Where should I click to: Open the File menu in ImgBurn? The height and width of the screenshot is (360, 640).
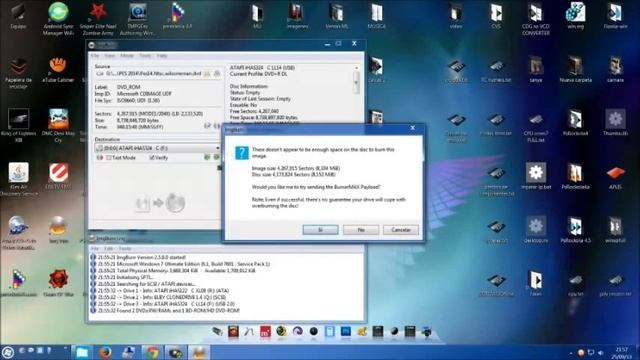(x=95, y=56)
